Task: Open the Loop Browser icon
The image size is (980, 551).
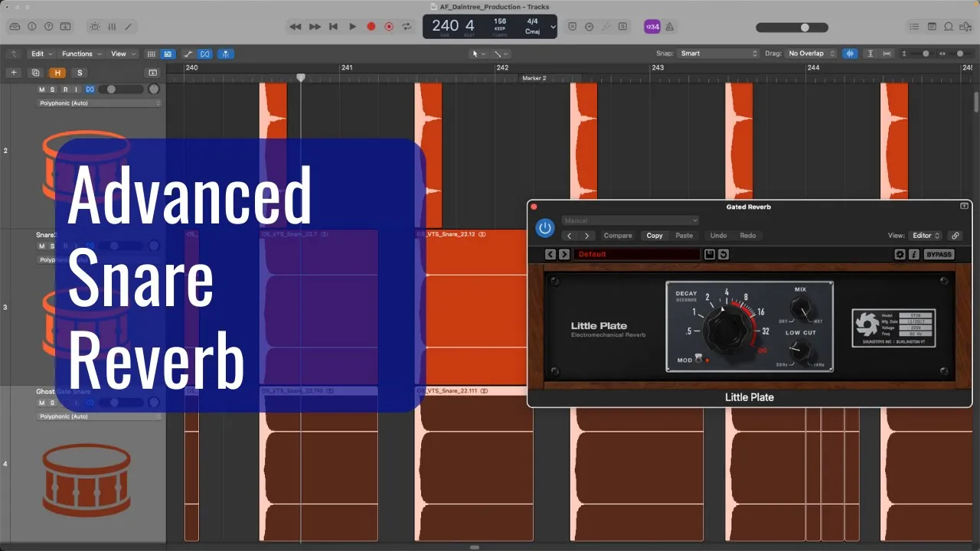Action: tap(949, 26)
